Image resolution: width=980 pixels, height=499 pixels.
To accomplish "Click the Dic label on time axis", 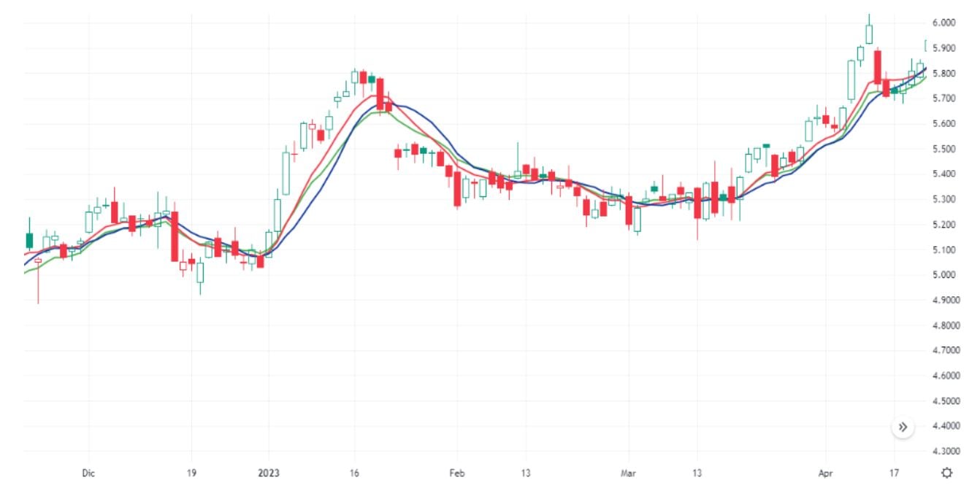I will 88,473.
